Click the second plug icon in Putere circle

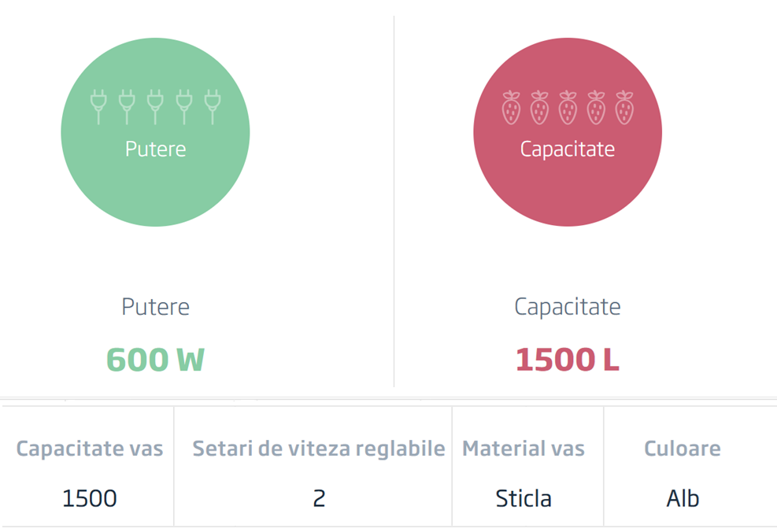pos(127,107)
